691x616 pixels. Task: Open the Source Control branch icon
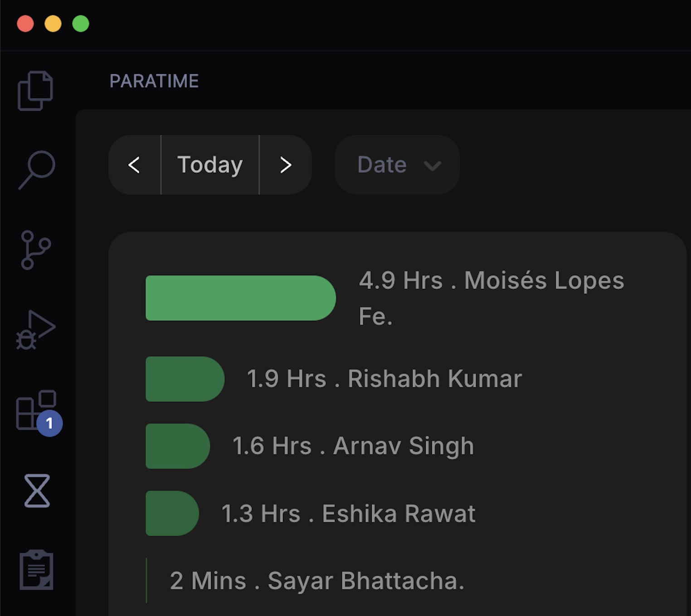point(35,250)
